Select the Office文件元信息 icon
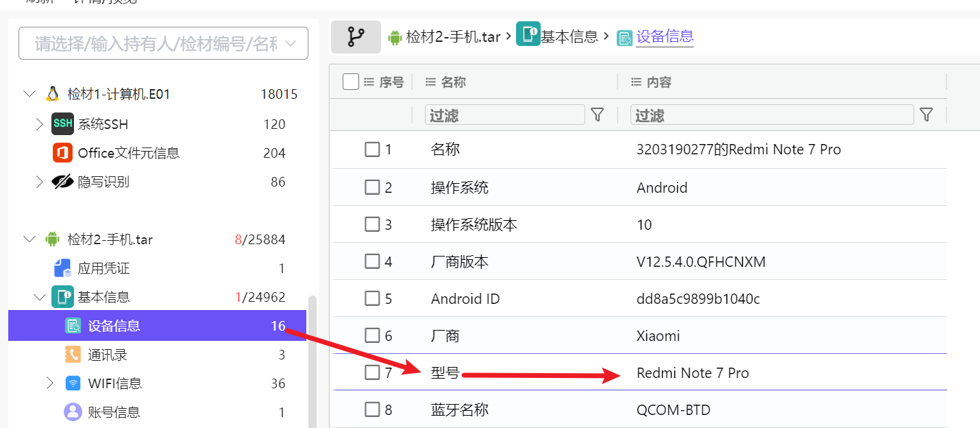 coord(62,153)
